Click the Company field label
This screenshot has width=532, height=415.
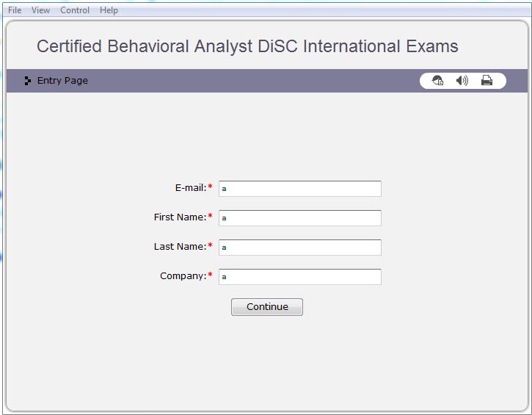click(x=183, y=276)
